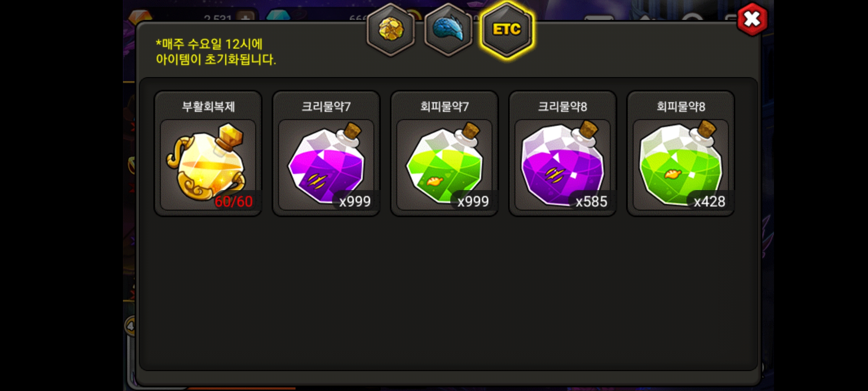Open the blue dragon scale tab
Screen dimensions: 868x391
(448, 30)
